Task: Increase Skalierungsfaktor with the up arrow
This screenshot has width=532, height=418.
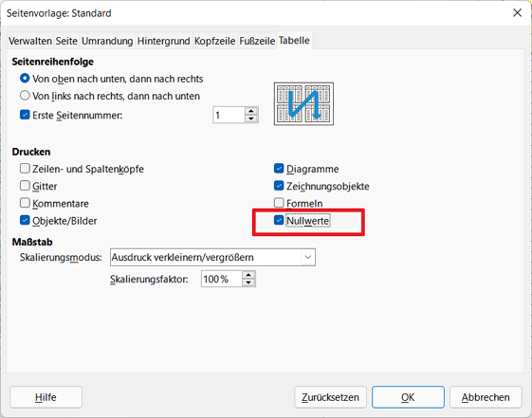Action: click(x=248, y=275)
